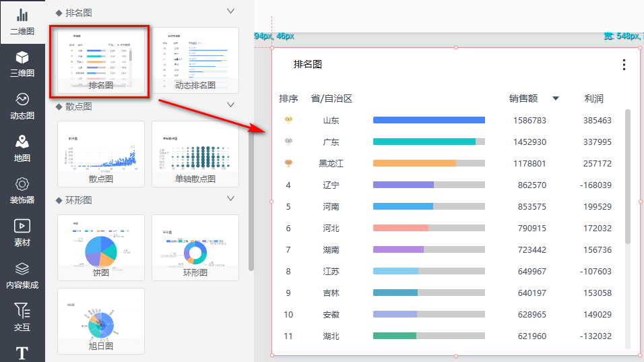The height and width of the screenshot is (362, 644).
Task: Select the 旭日图 sunburst chart thumbnail
Action: (x=101, y=321)
